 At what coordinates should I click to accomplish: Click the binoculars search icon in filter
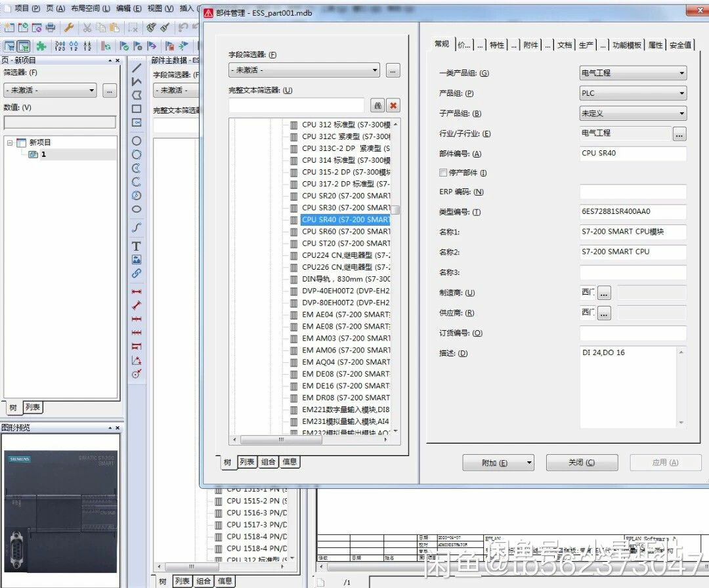377,106
